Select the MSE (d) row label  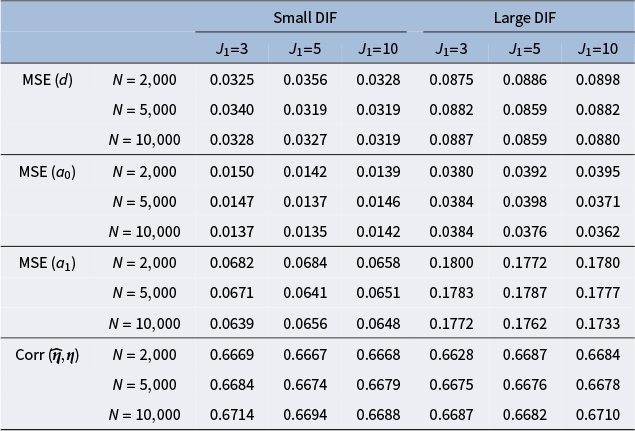tap(48, 79)
